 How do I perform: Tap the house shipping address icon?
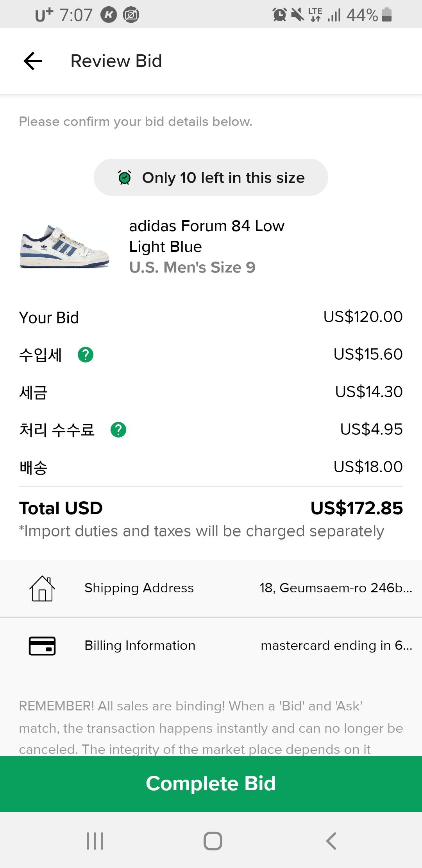[42, 588]
